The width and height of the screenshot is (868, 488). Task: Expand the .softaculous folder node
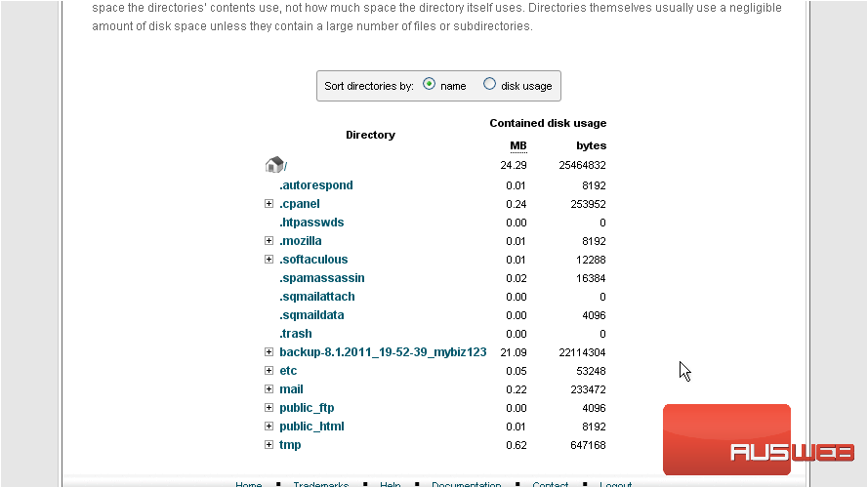(x=269, y=260)
